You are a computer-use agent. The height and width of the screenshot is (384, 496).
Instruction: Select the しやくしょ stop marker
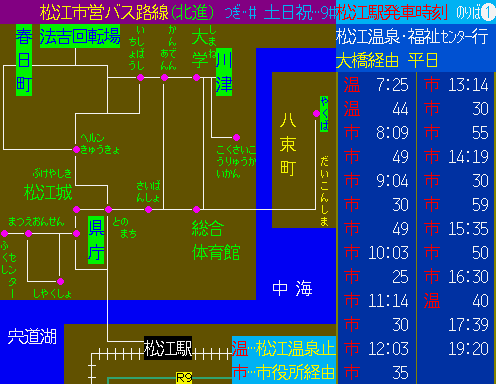[x=60, y=281]
